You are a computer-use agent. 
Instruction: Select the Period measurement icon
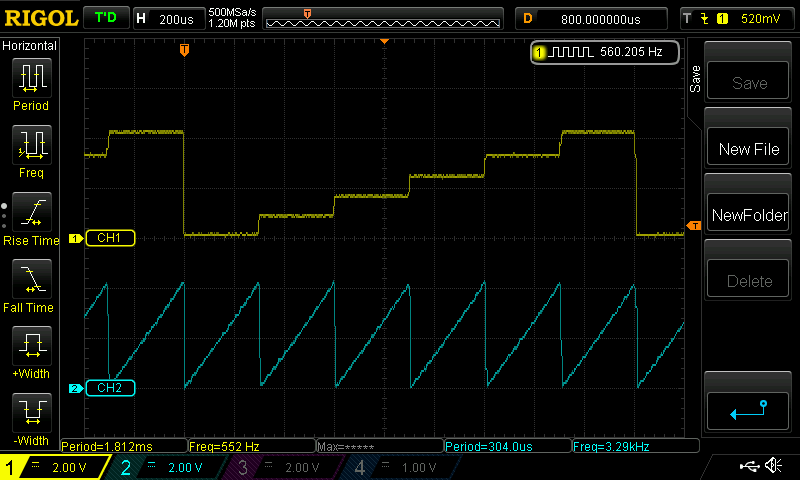(31, 78)
